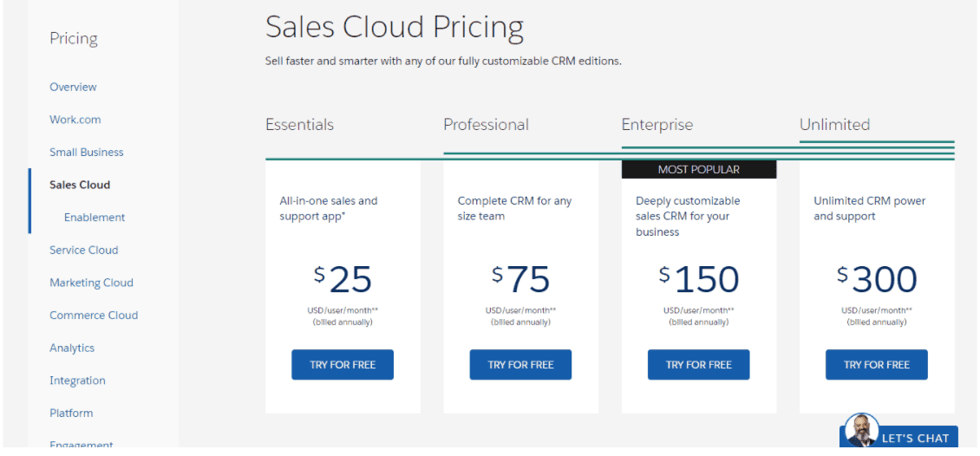Navigate to Service Cloud pricing

pos(84,250)
